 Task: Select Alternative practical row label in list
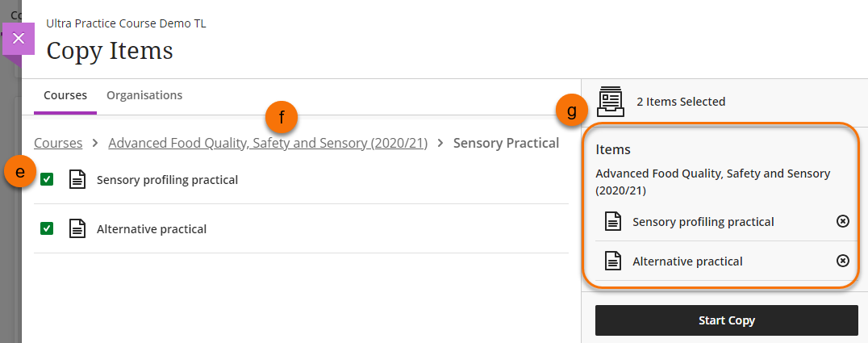152,229
